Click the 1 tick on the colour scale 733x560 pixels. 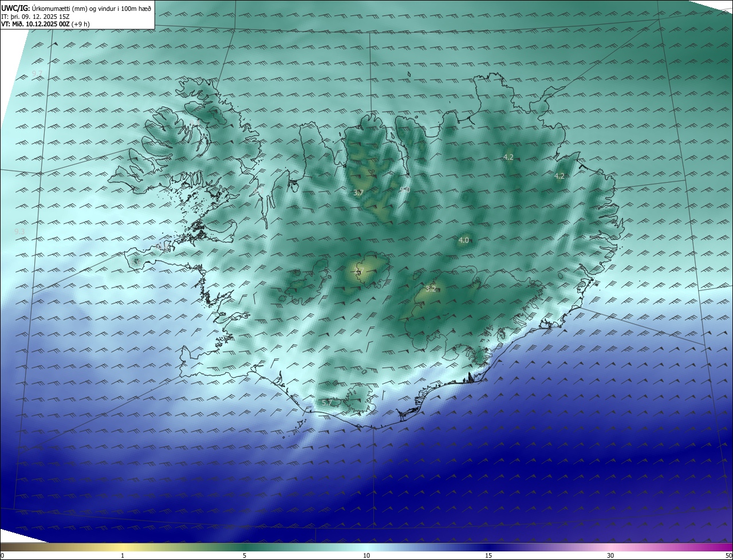[x=123, y=555]
